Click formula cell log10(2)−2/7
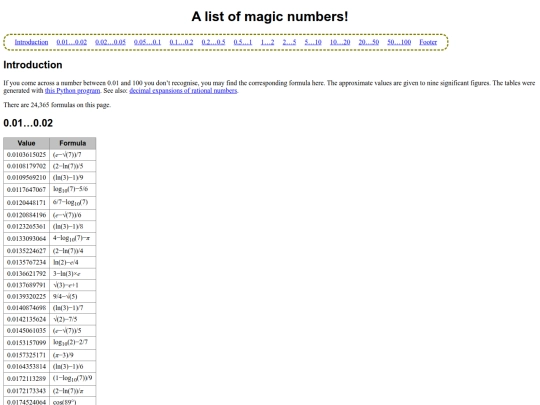The width and height of the screenshot is (540, 405). (x=73, y=342)
